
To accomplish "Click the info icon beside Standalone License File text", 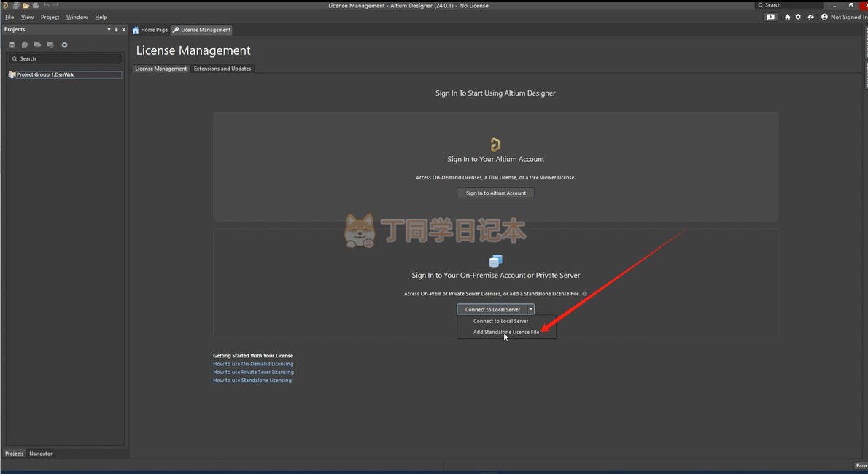I will 584,294.
